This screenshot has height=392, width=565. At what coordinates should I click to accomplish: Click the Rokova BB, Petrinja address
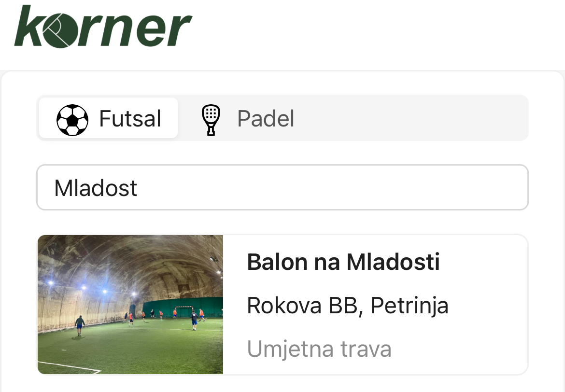347,306
